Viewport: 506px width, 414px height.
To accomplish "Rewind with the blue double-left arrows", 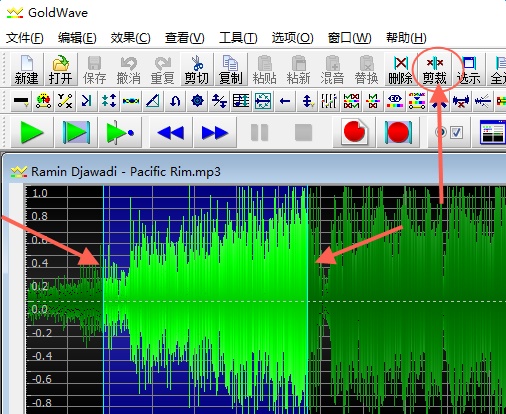I will click(171, 132).
